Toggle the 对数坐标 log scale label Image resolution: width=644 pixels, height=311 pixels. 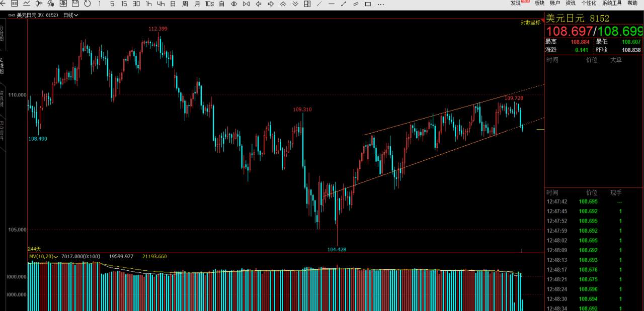(530, 23)
